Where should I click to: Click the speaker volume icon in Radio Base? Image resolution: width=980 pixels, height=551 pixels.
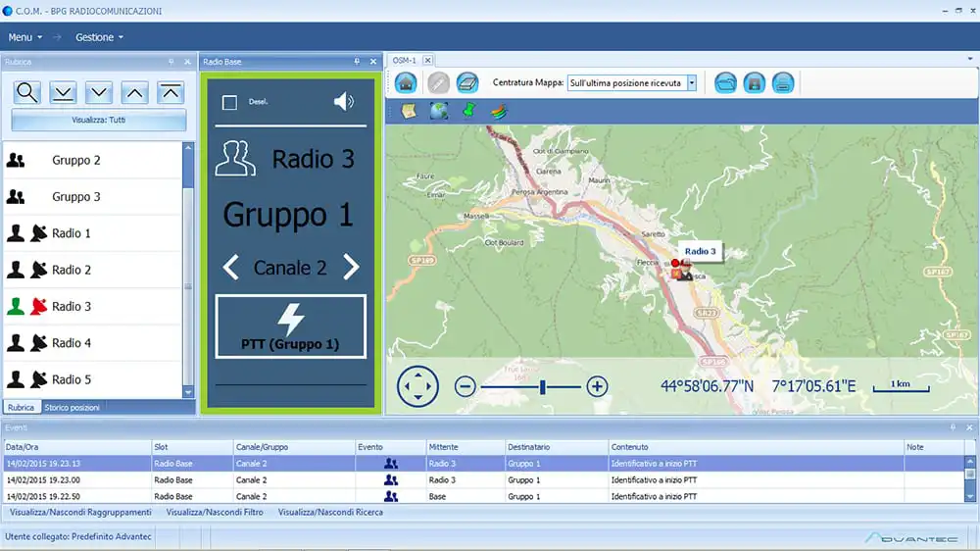[x=343, y=102]
